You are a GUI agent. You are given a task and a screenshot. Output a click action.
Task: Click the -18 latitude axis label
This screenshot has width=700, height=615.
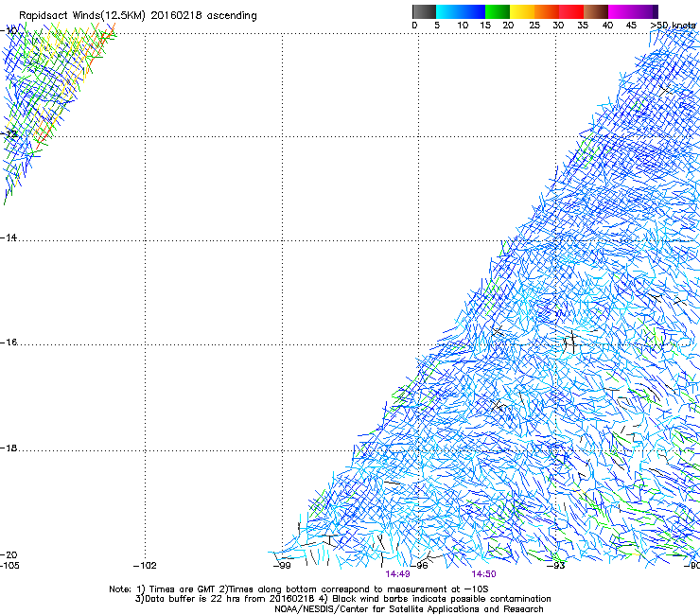(x=9, y=448)
